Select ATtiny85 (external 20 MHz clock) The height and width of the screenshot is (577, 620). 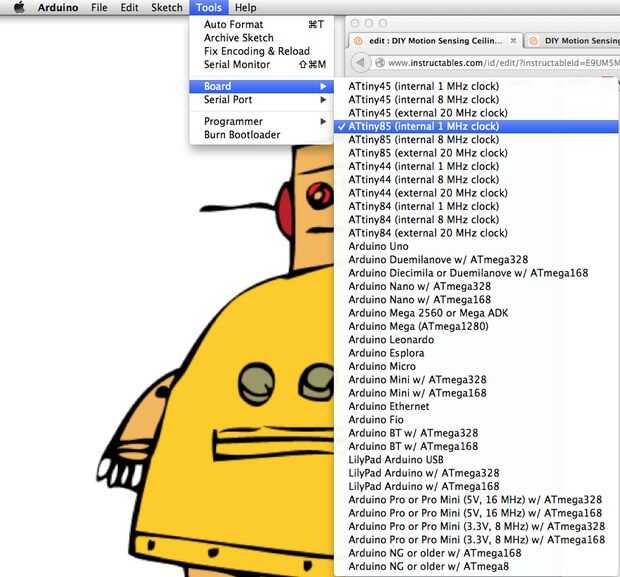click(476, 153)
